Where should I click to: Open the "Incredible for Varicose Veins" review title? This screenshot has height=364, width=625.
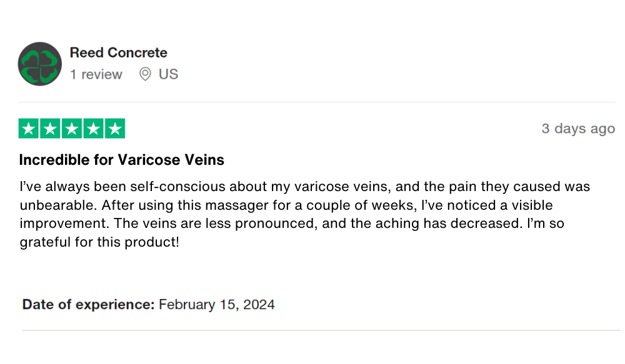tap(122, 160)
